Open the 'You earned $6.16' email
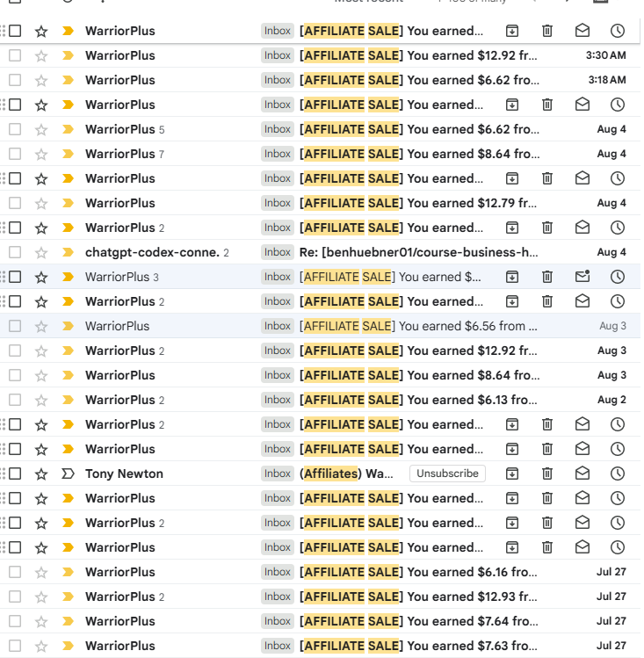The width and height of the screenshot is (644, 658). [x=418, y=572]
